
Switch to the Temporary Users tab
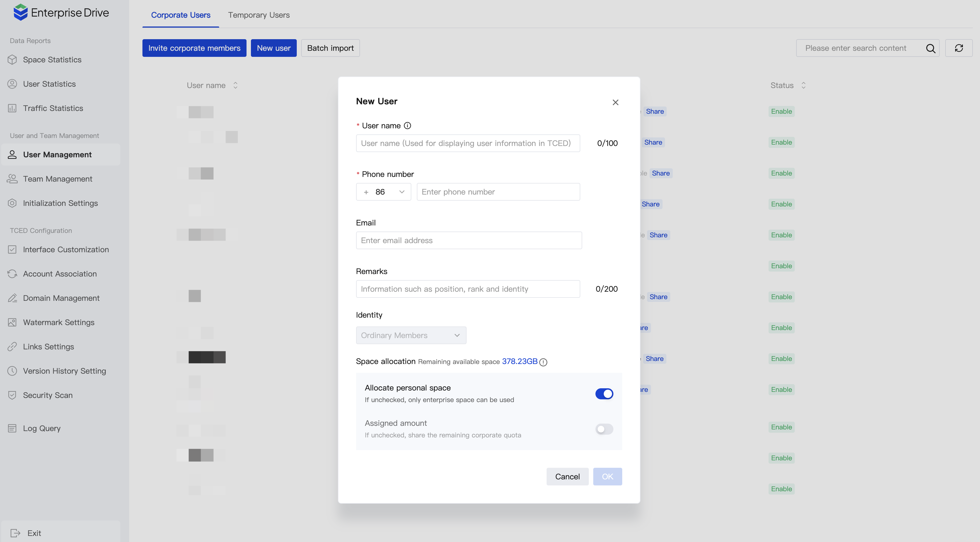pos(259,15)
